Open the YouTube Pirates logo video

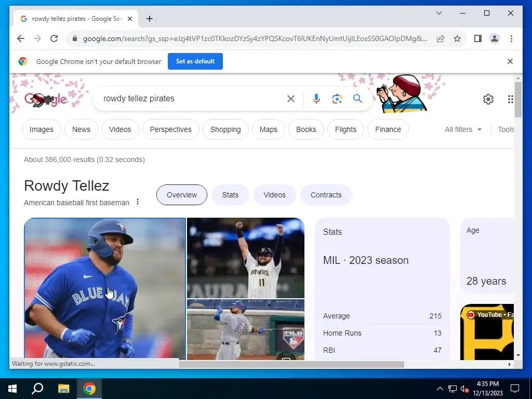coord(487,332)
